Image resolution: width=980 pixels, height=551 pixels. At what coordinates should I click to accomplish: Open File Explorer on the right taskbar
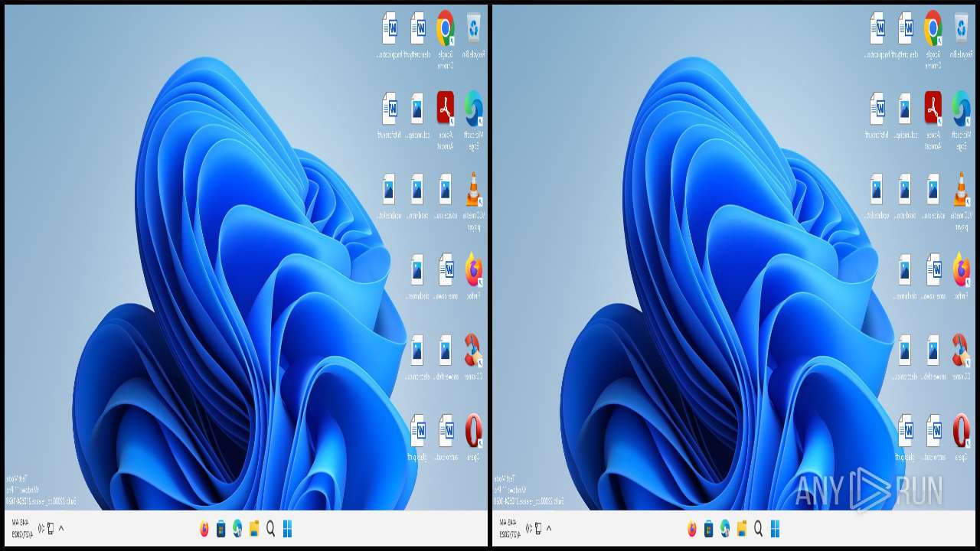tap(742, 529)
